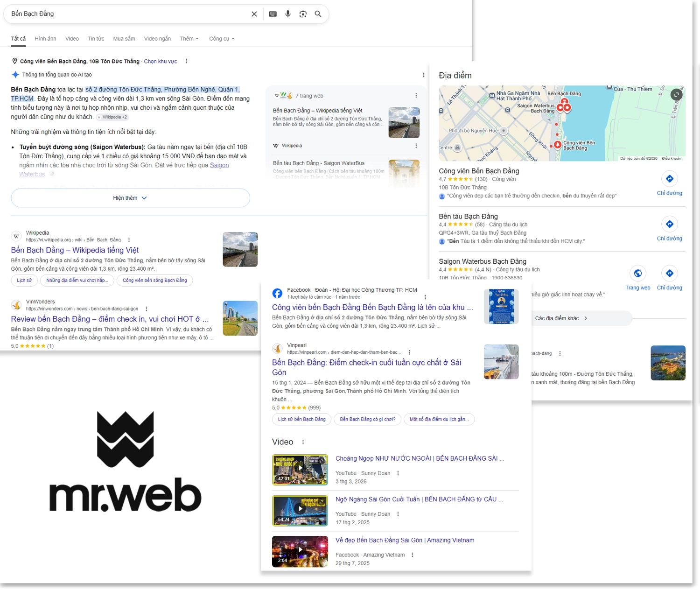This screenshot has width=700, height=590.
Task: Switch to the Mua sắm tab
Action: [x=124, y=39]
